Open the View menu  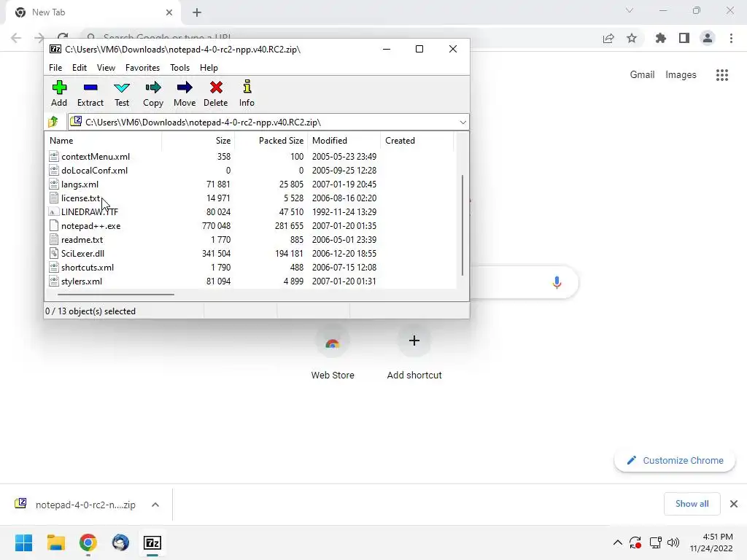[x=106, y=68]
